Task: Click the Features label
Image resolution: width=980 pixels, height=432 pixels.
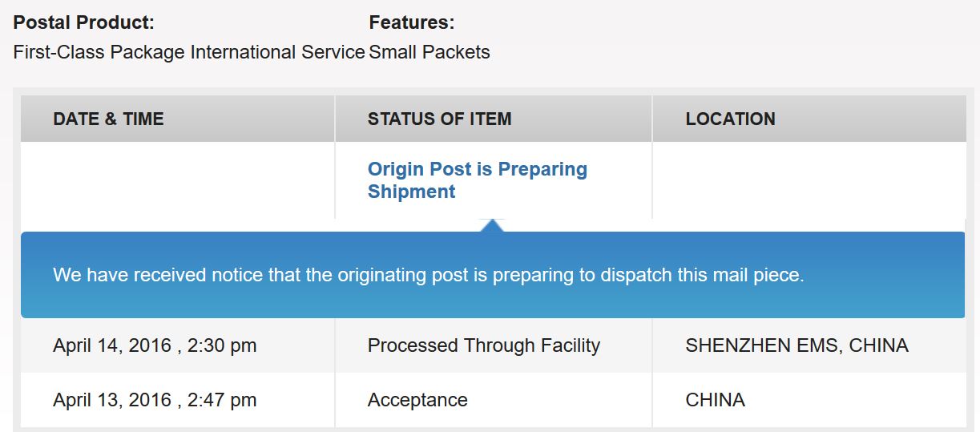Action: pos(411,22)
